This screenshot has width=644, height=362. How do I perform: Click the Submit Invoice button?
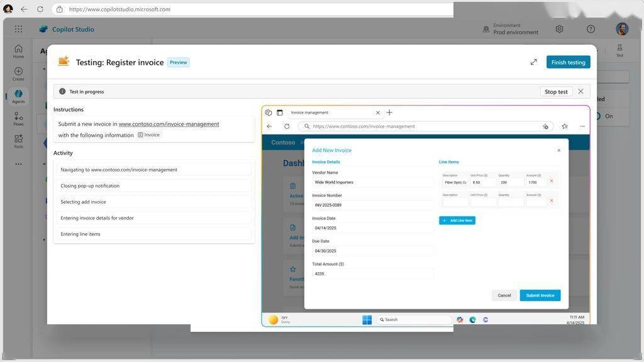(540, 295)
